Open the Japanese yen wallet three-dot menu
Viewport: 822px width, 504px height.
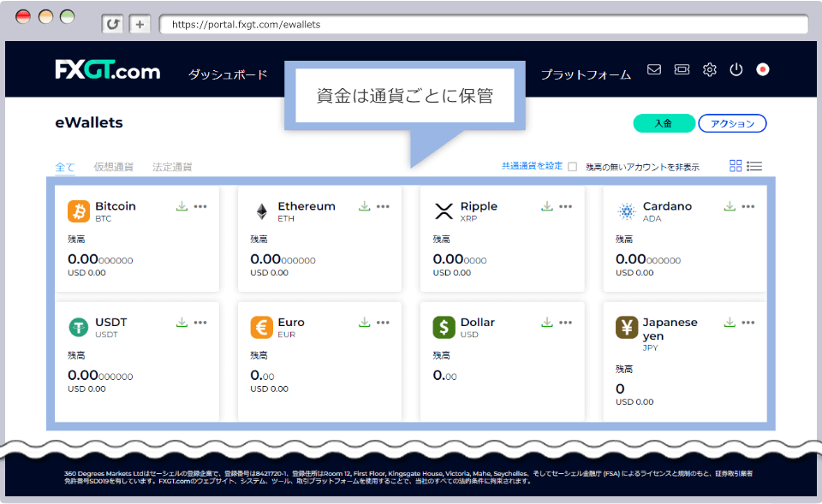(748, 323)
